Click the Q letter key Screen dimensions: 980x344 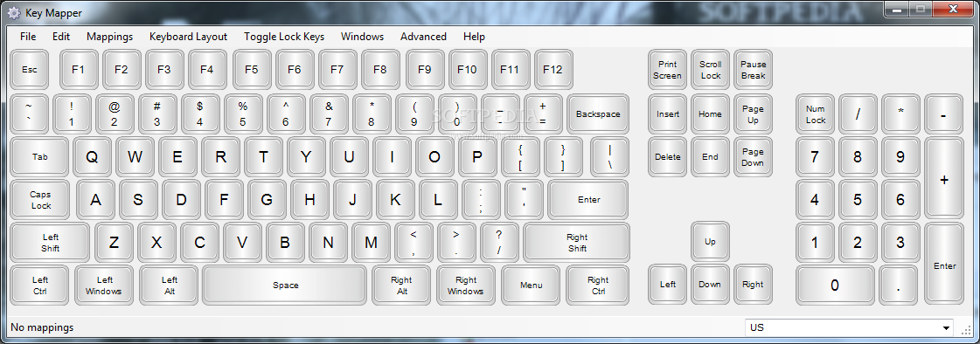92,156
